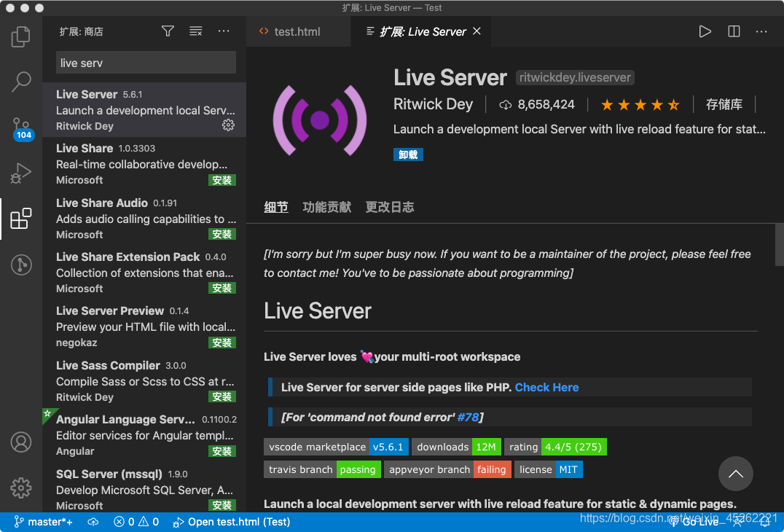The image size is (784, 532).
Task: Click the Ritwick Dey publisher name
Action: tap(433, 104)
